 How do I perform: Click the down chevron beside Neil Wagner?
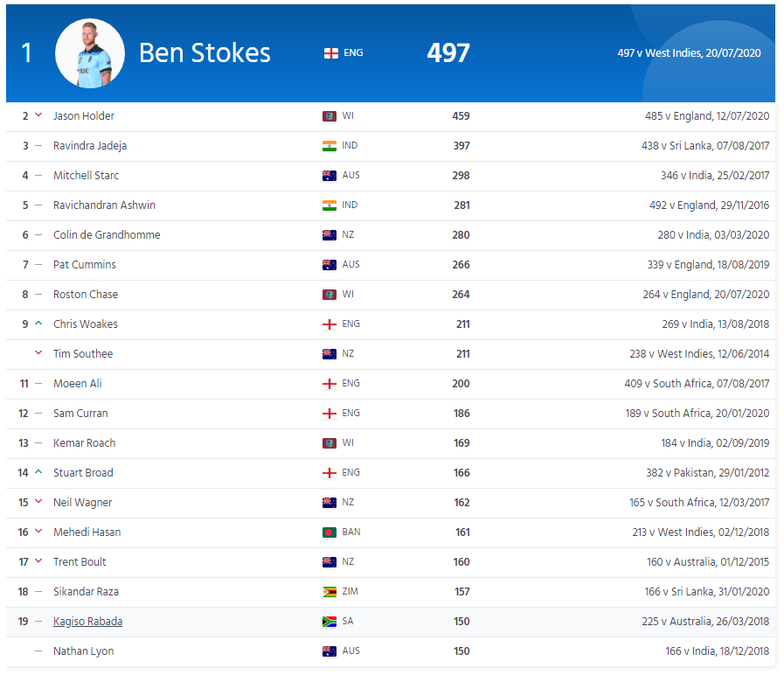(37, 502)
